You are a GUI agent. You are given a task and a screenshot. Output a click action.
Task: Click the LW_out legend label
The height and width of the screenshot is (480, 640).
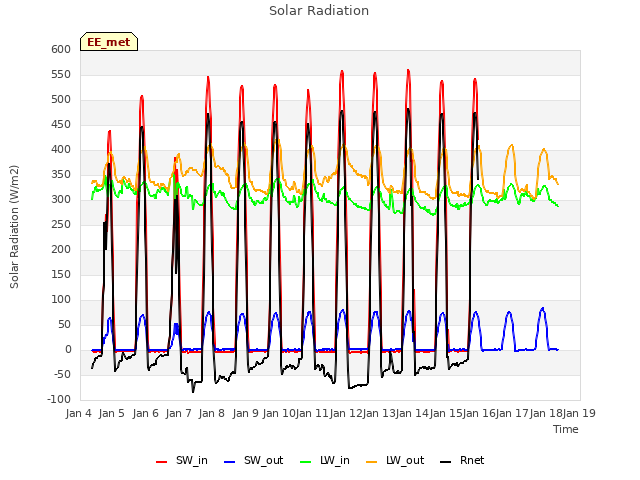coord(405,460)
